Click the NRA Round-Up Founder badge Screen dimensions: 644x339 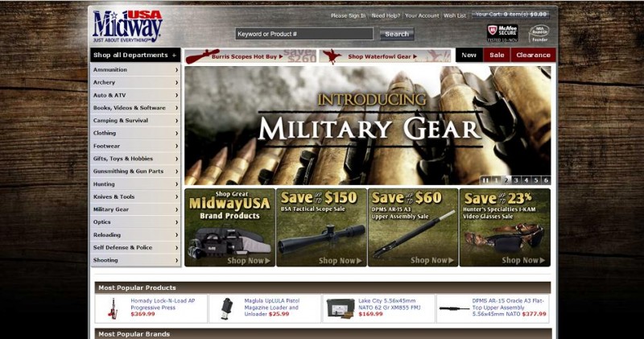[539, 33]
